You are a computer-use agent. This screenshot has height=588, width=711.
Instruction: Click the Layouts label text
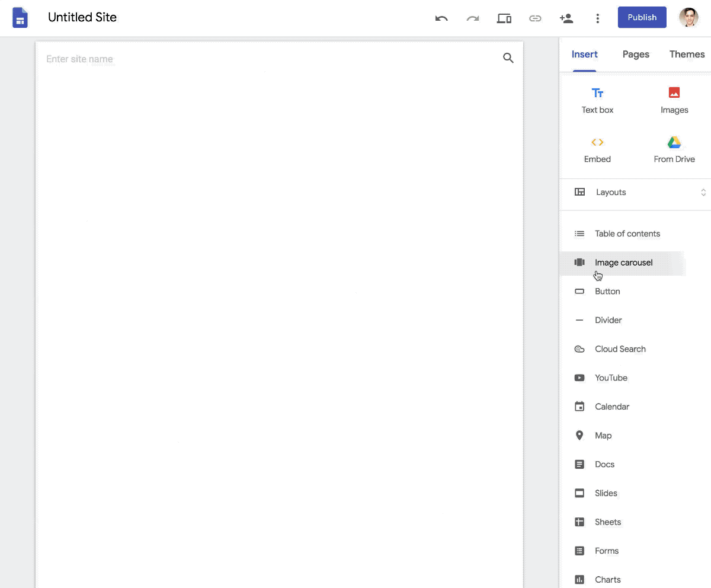point(611,192)
